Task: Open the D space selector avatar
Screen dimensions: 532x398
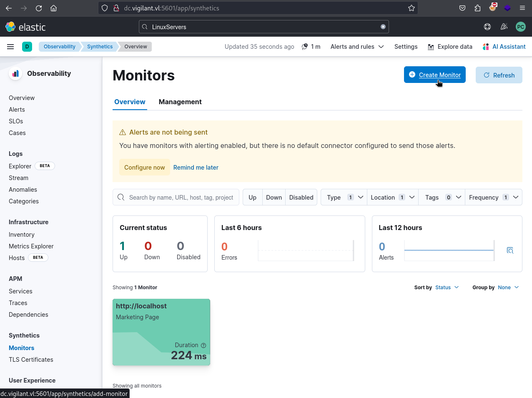Action: coord(27,47)
